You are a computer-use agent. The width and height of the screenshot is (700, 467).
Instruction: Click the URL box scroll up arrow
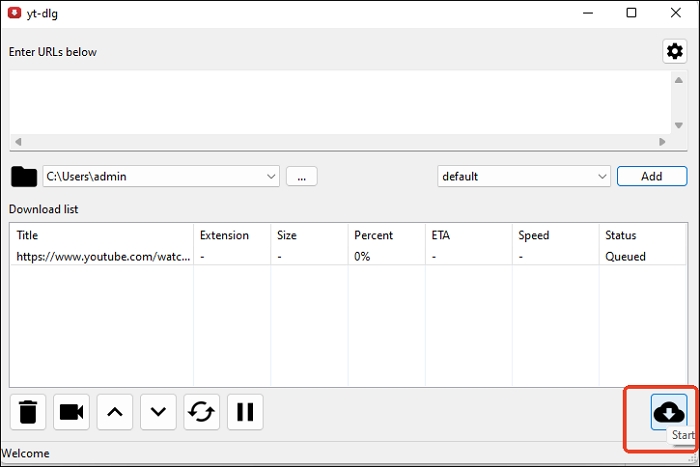point(679,80)
